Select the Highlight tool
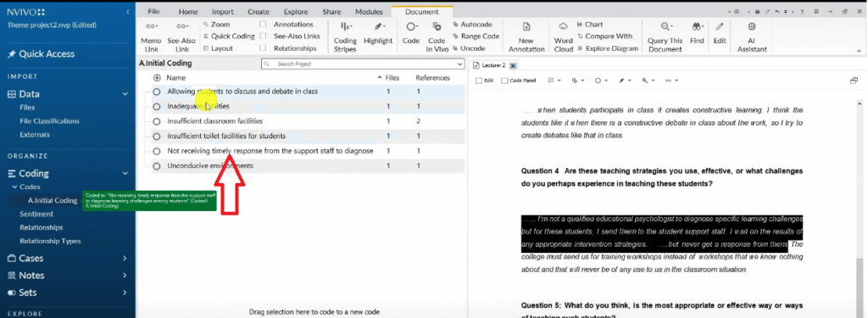The image size is (868, 318). pos(378,33)
